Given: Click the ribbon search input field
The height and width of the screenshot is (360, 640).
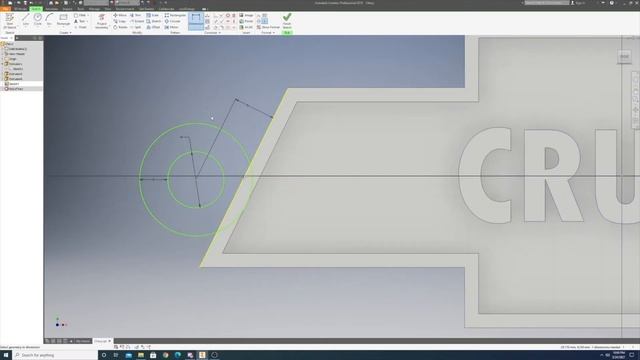Looking at the screenshot, I should tap(546, 3).
